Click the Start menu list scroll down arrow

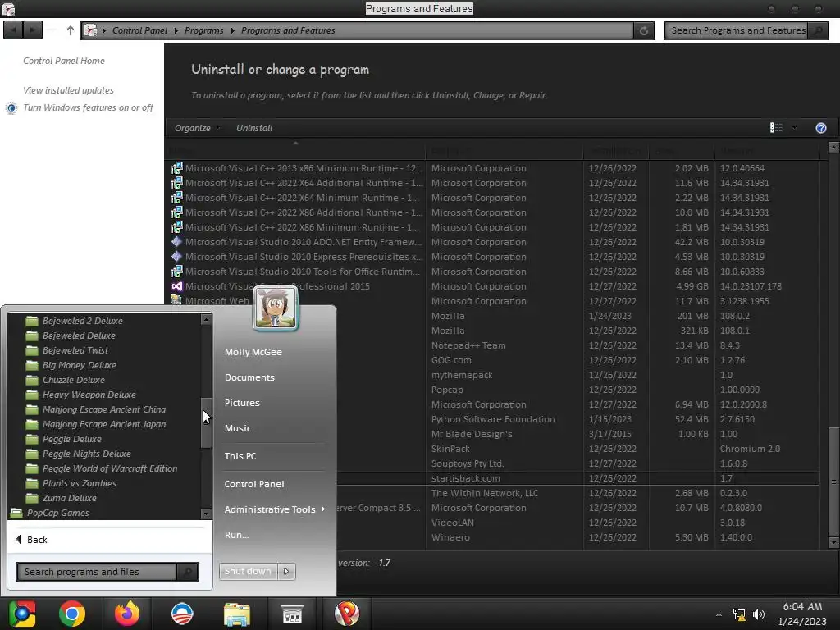pyautogui.click(x=206, y=514)
